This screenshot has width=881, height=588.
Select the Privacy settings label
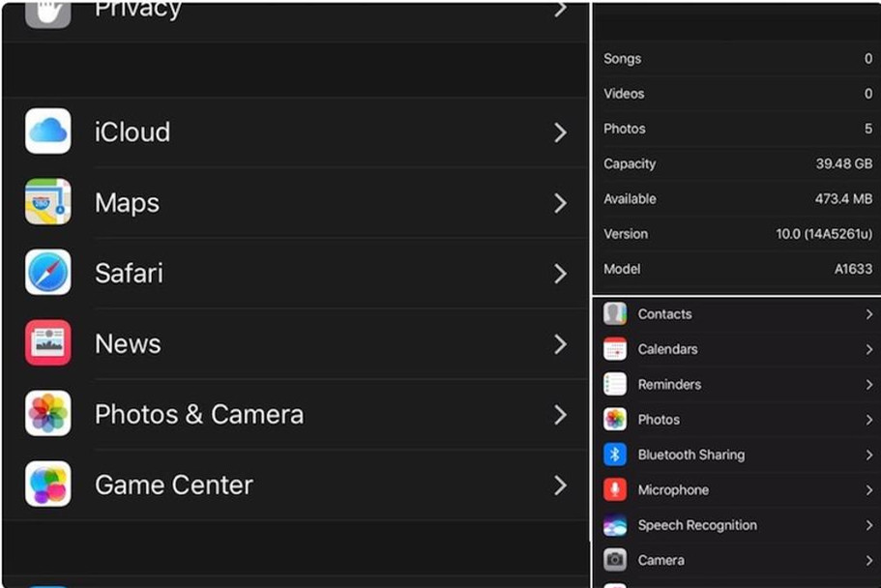pos(137,10)
